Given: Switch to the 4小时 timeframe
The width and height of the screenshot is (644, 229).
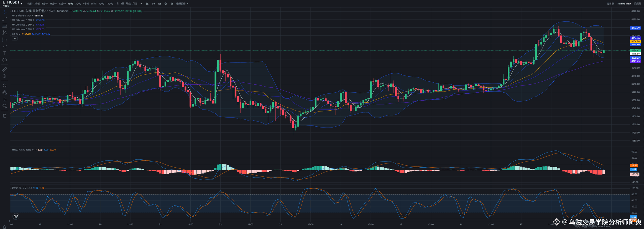Looking at the screenshot, I should tap(86, 4).
